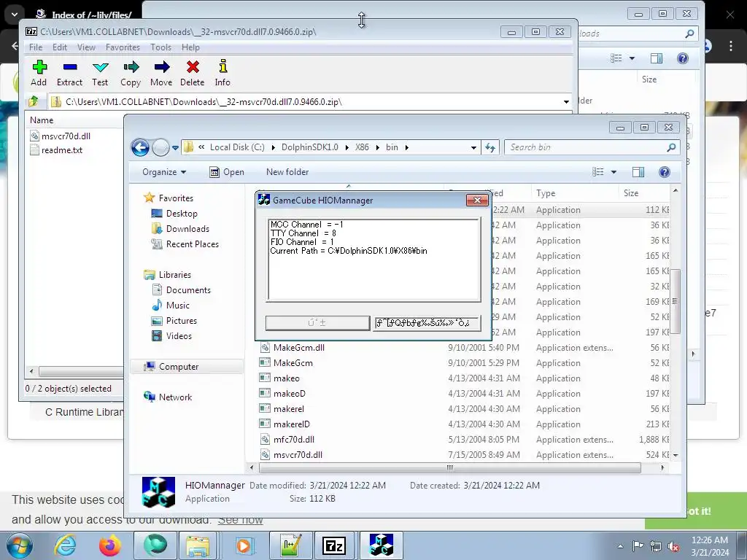Screen dimensions: 747x560
Task: Click the help icon in bin window
Action: click(x=665, y=172)
